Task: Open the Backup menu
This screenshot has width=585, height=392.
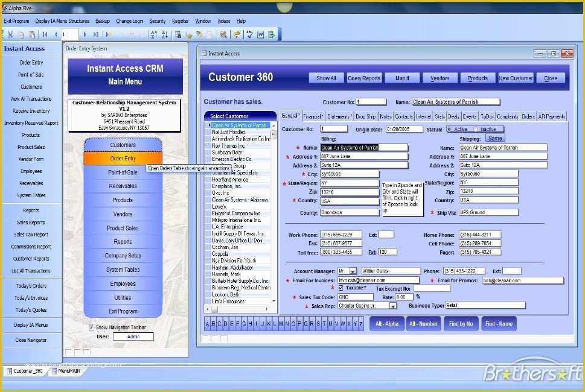Action: point(102,21)
